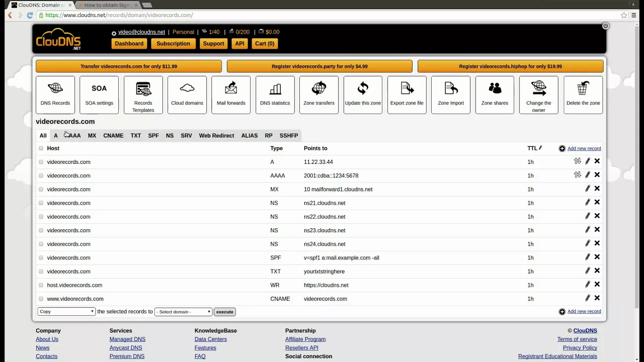
Task: Open Zone Import
Action: tap(451, 95)
